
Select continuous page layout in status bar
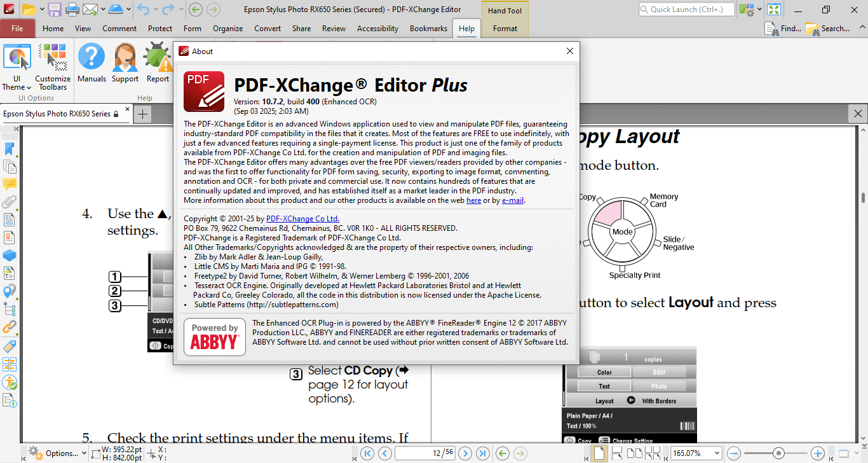(616, 453)
